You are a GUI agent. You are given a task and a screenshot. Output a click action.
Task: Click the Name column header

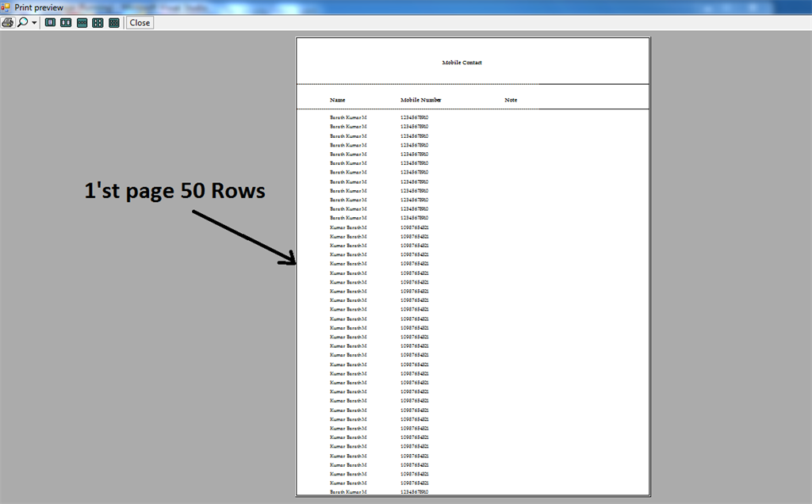337,100
